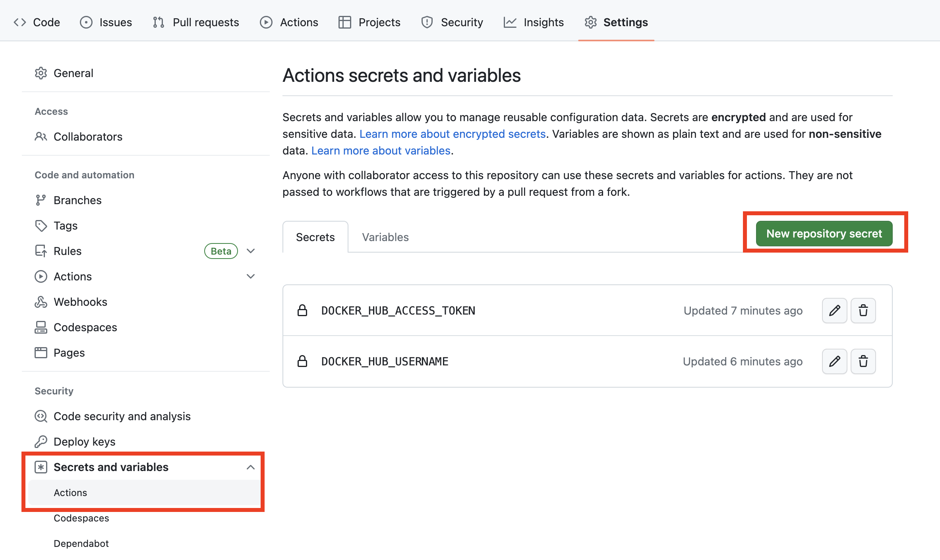Click the General gear icon in sidebar
Screen dimensions: 940x560
[41, 73]
